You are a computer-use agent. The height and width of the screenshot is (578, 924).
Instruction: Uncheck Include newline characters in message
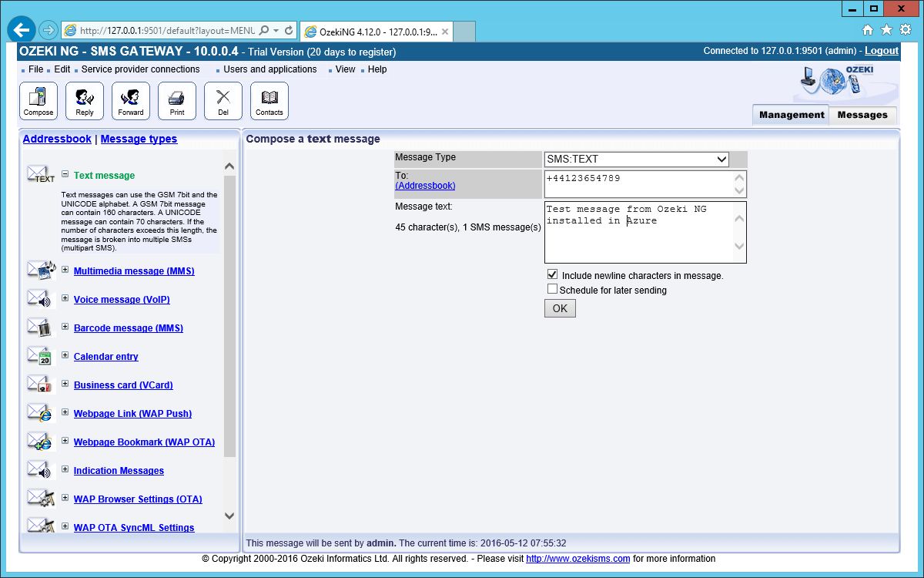(x=552, y=274)
